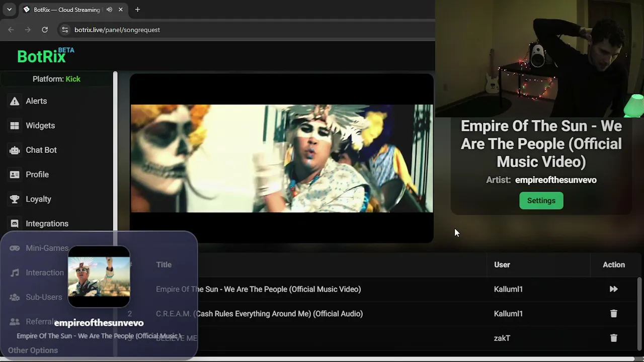Go back to the previous page
The height and width of the screenshot is (362, 644).
point(11,30)
